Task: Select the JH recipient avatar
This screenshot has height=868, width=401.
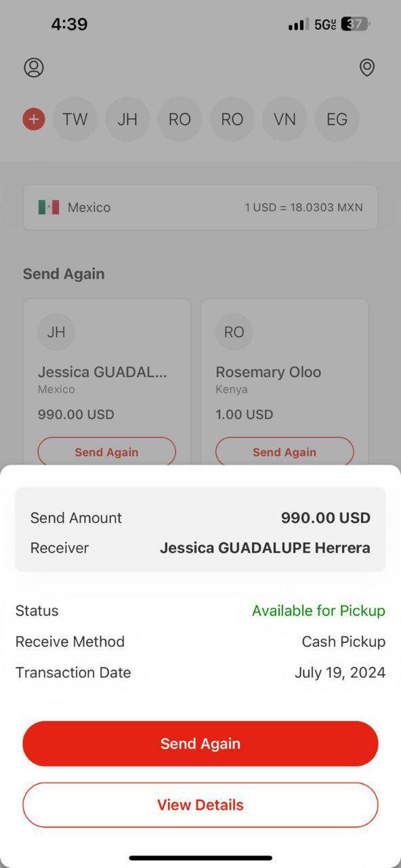Action: [127, 119]
